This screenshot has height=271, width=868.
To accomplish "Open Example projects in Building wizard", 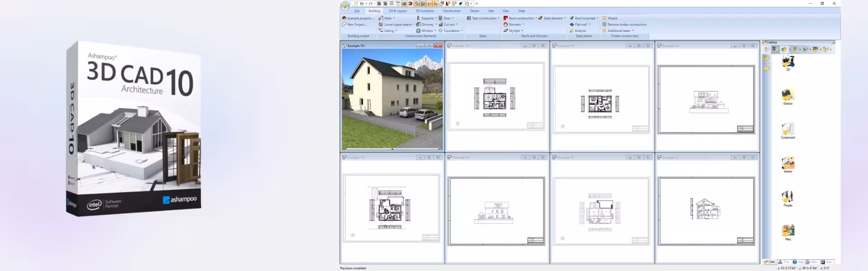I will pyautogui.click(x=358, y=18).
